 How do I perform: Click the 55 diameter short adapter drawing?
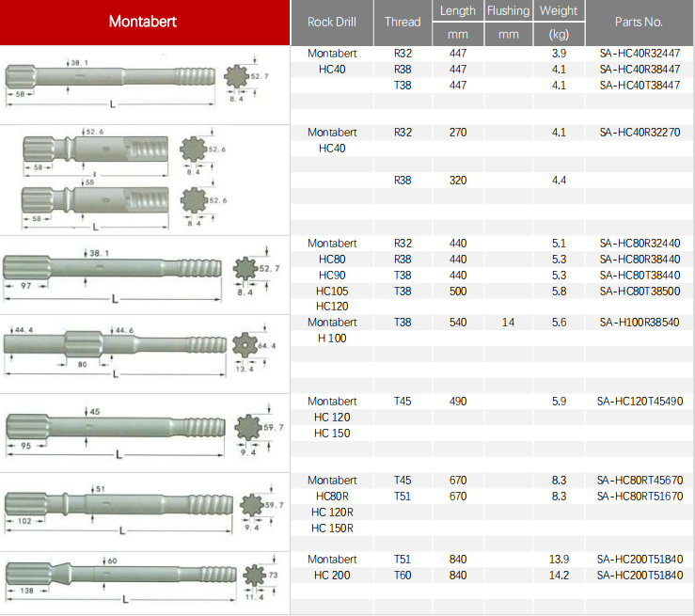95,200
